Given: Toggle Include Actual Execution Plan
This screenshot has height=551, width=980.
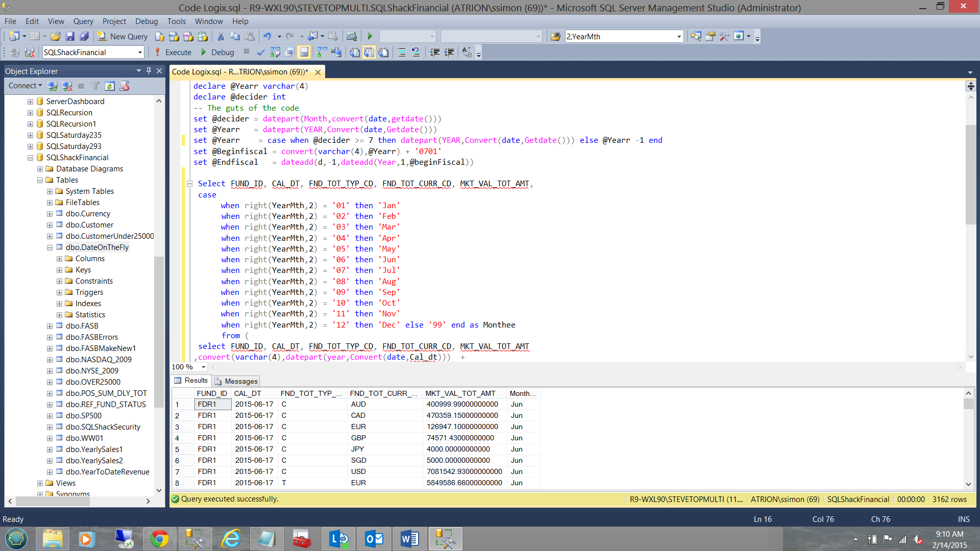Looking at the screenshot, I should 322,52.
